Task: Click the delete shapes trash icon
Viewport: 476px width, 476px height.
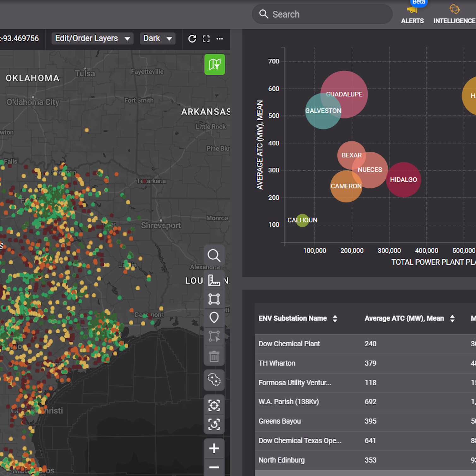Action: coord(214,356)
